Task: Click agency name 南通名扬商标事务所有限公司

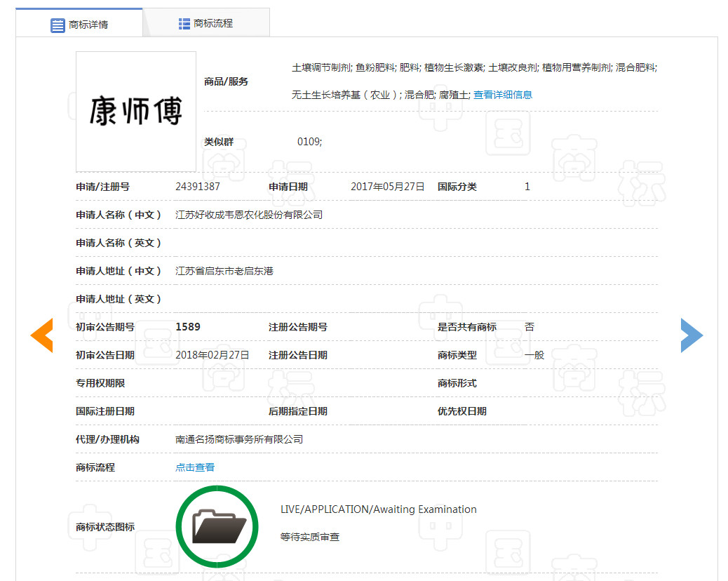Action: click(x=239, y=439)
